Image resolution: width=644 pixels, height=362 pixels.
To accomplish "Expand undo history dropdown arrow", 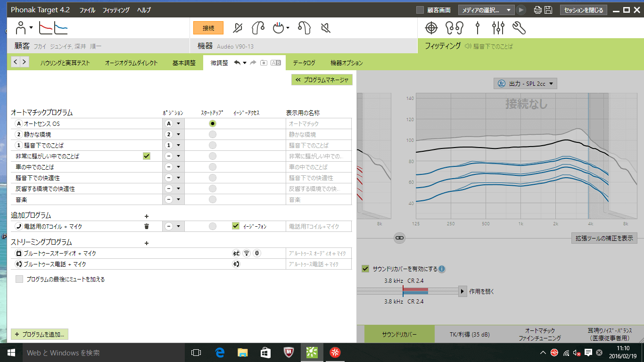I will (x=245, y=63).
